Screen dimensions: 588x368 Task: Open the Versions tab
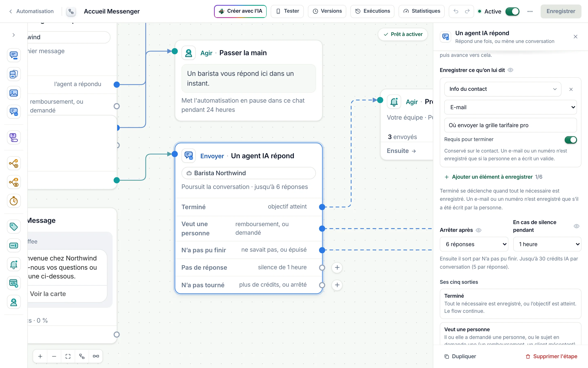[327, 11]
